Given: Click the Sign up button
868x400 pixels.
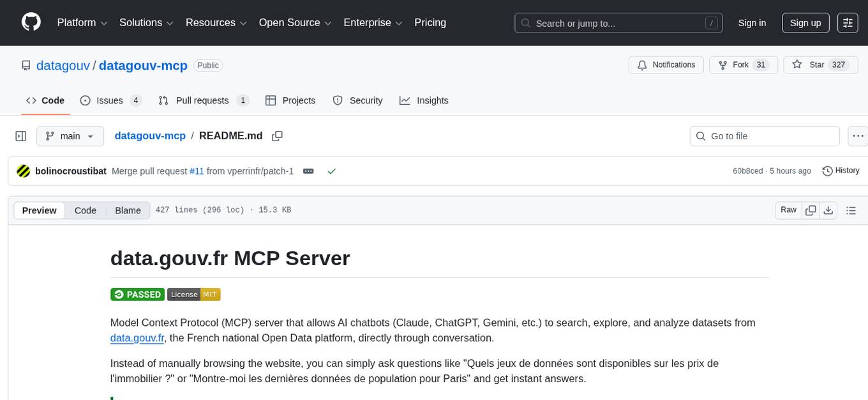Looking at the screenshot, I should [805, 22].
